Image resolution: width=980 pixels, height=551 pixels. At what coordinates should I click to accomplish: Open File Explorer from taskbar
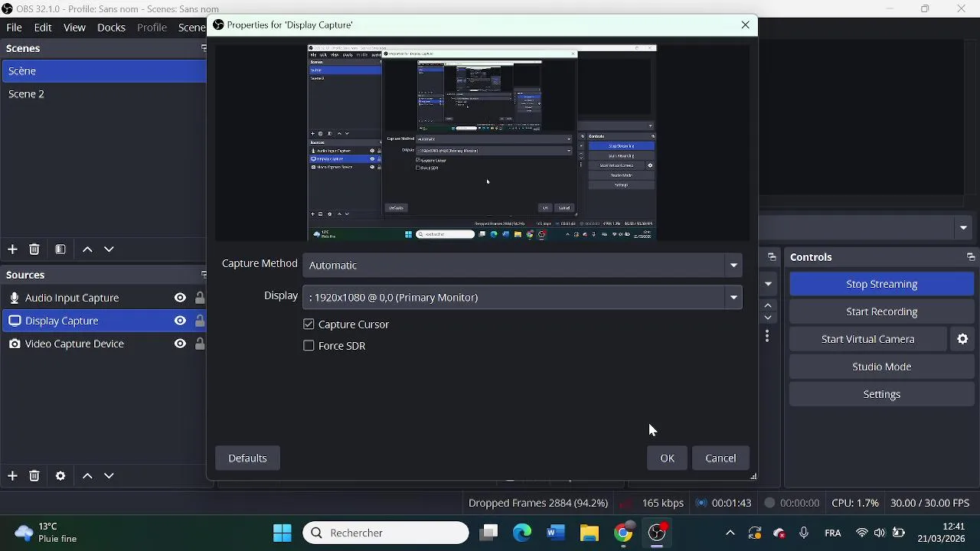tap(590, 533)
